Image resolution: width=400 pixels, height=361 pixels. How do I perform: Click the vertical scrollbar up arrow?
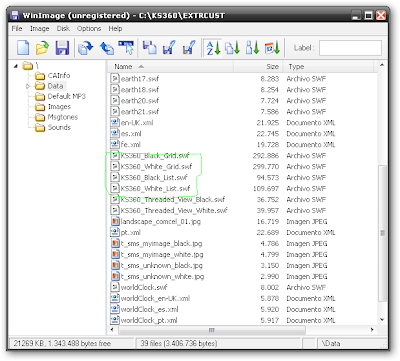(x=382, y=66)
